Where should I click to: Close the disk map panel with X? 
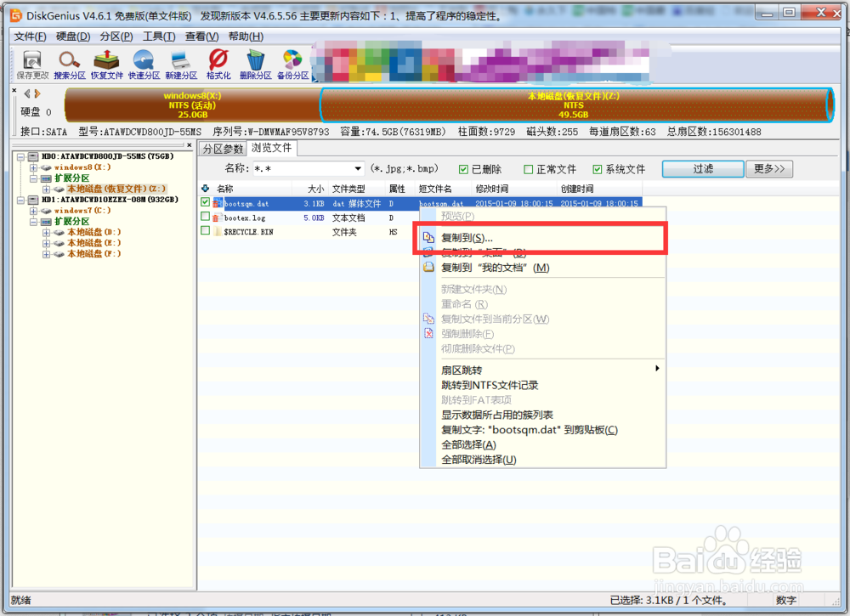coord(14,90)
